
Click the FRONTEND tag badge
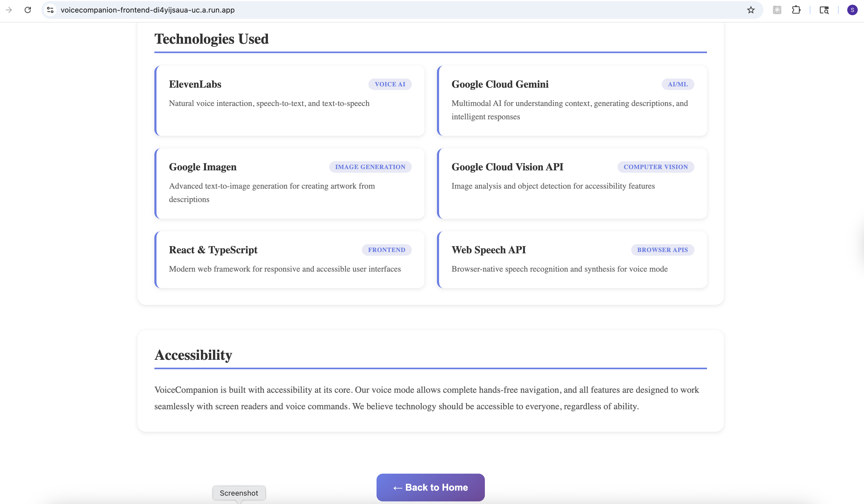386,250
